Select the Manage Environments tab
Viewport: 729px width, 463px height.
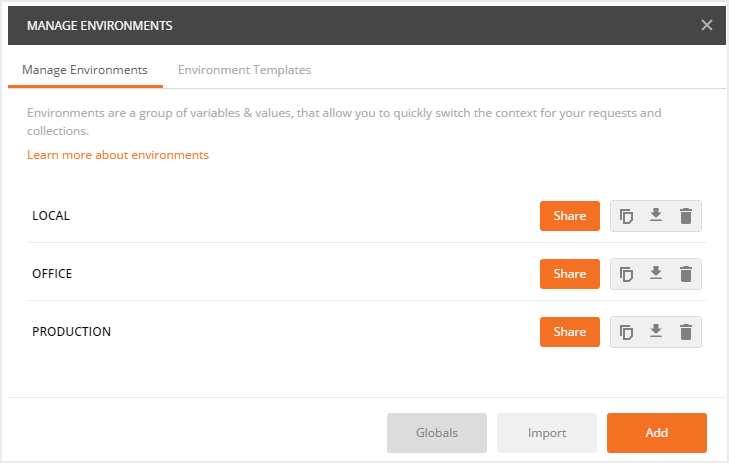click(85, 70)
